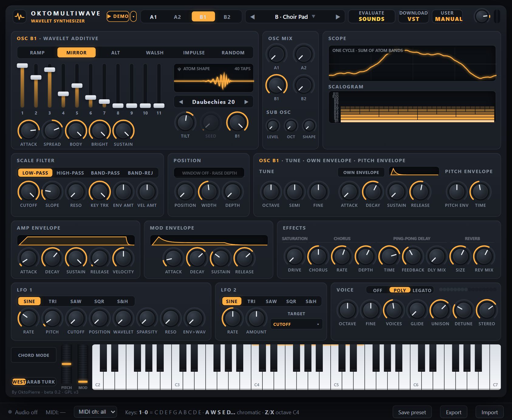Open the MIDI ch: all dropdown
Viewport: 512px width, 420px height.
click(95, 412)
